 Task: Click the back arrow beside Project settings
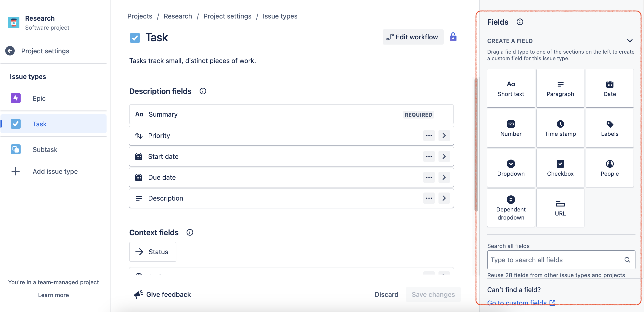tap(10, 51)
